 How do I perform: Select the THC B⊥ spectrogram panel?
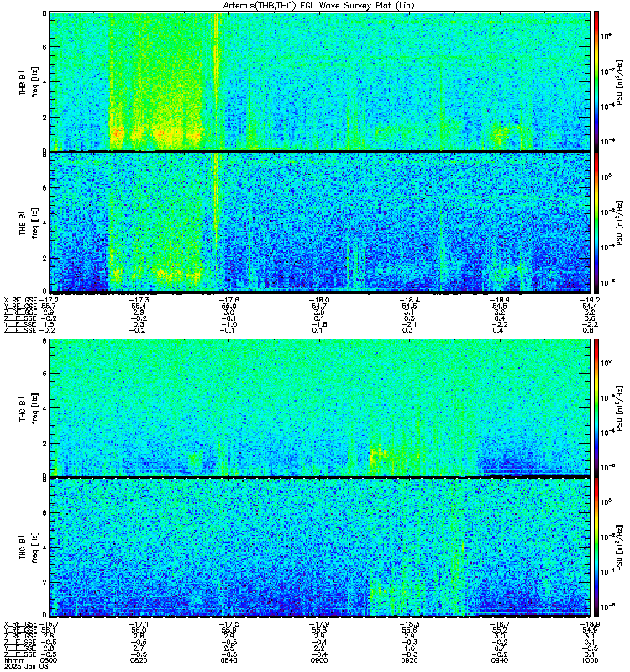[319, 407]
